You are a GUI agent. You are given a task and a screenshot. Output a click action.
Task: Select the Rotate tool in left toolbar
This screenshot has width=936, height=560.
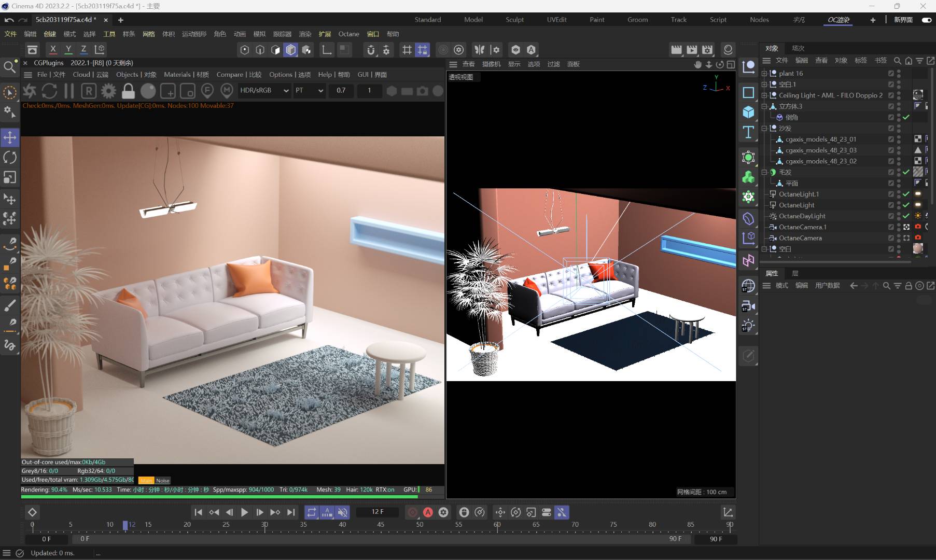tap(10, 157)
